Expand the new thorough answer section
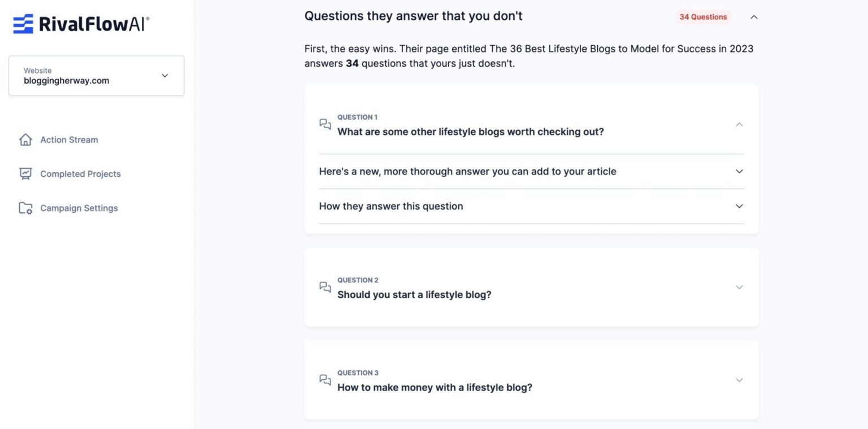 point(739,171)
